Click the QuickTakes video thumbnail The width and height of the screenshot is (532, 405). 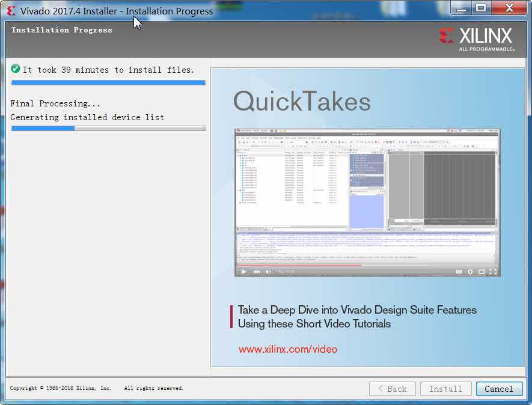click(x=367, y=202)
